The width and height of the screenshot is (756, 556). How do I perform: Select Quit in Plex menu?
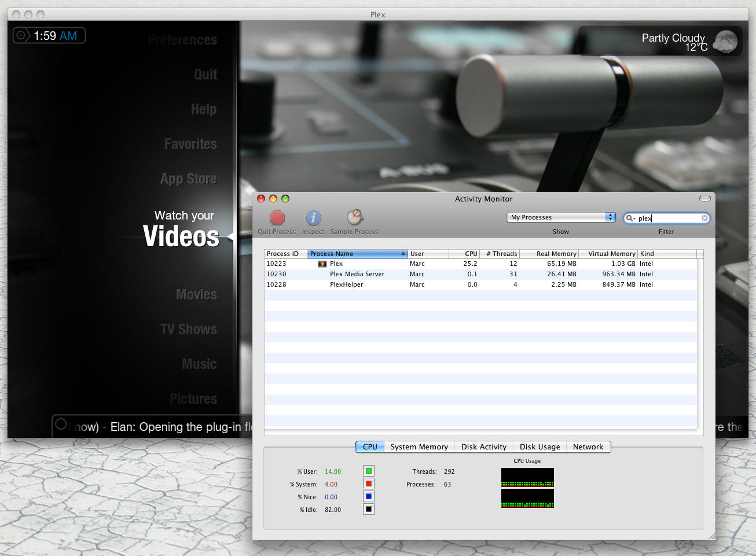tap(205, 75)
